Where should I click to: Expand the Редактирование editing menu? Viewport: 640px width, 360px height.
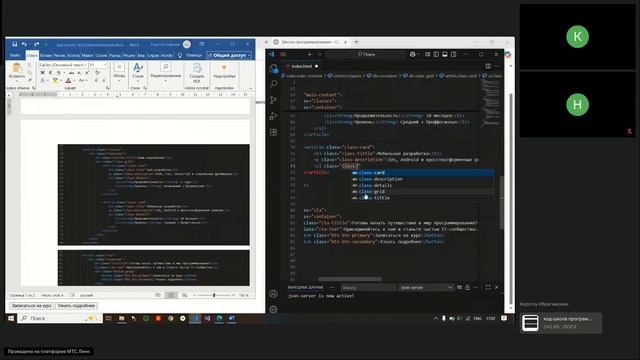point(165,72)
